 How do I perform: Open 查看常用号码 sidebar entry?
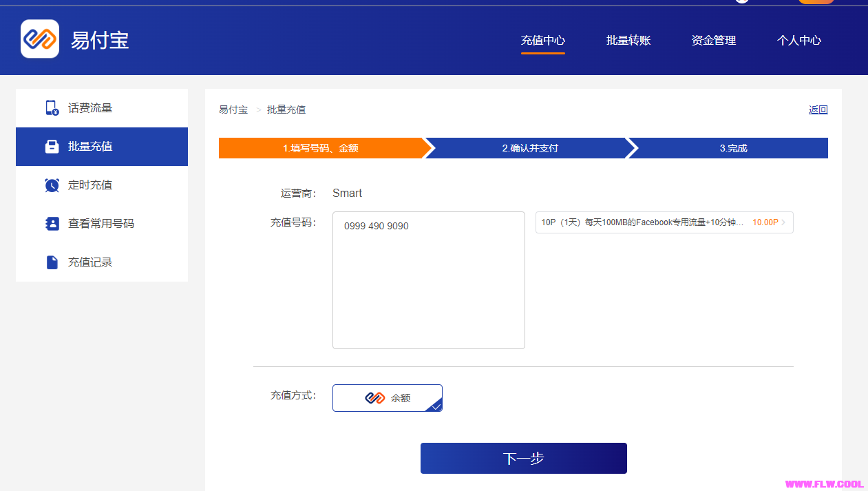pos(102,224)
